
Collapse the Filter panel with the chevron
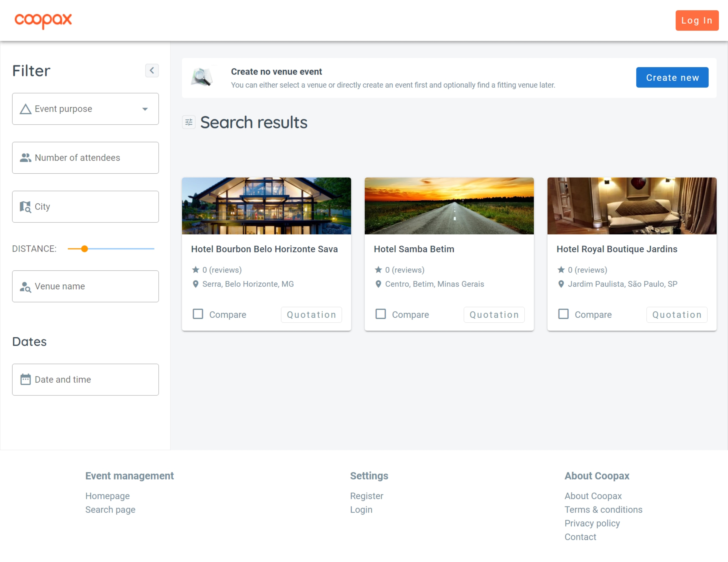click(152, 70)
